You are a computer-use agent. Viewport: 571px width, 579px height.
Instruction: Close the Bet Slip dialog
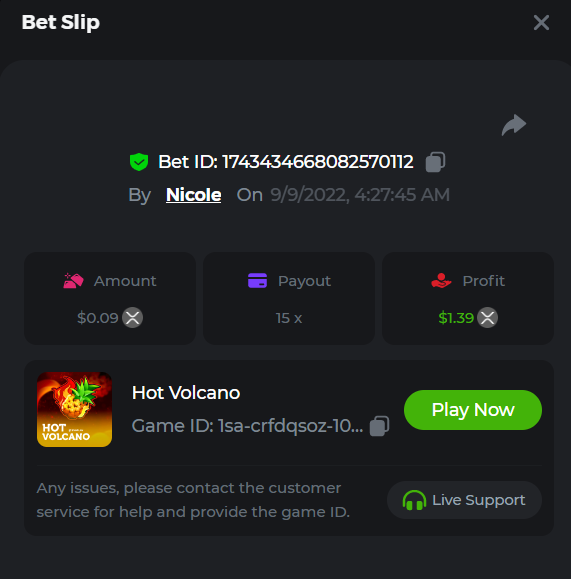click(541, 23)
